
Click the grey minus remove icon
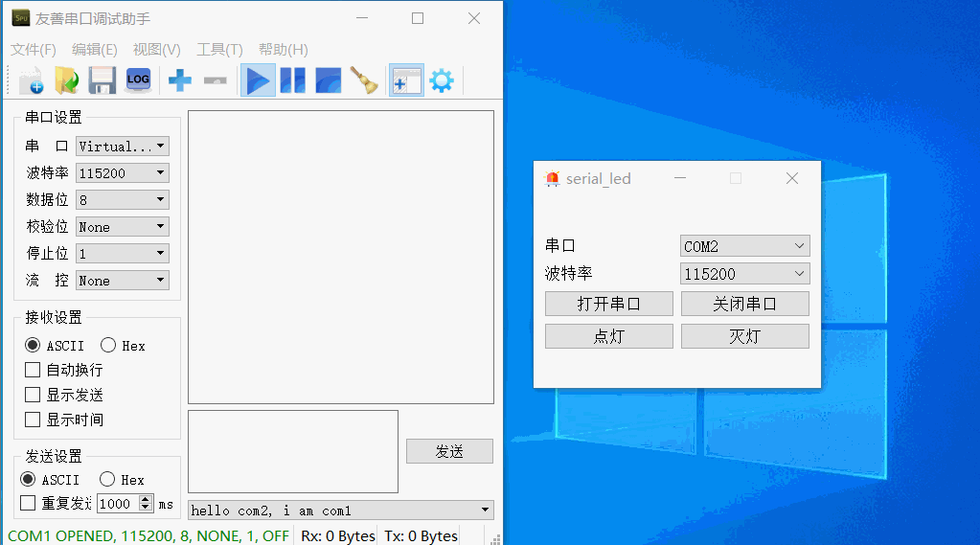pyautogui.click(x=216, y=80)
